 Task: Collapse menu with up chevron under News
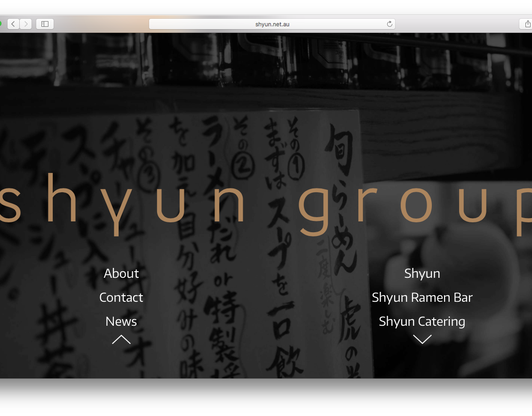121,339
